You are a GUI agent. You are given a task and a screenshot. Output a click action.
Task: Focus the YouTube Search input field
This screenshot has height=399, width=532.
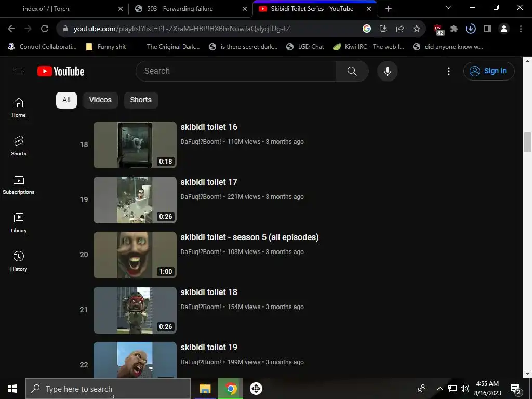pyautogui.click(x=236, y=71)
